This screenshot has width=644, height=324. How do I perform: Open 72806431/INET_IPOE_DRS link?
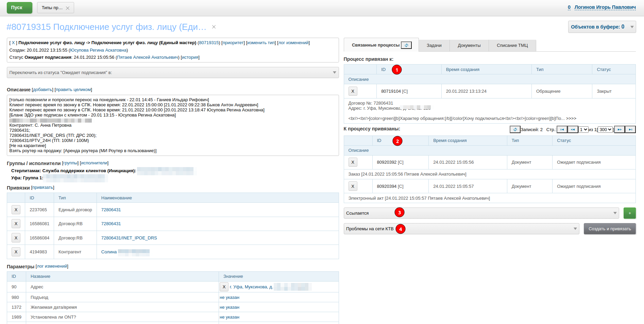pos(129,238)
